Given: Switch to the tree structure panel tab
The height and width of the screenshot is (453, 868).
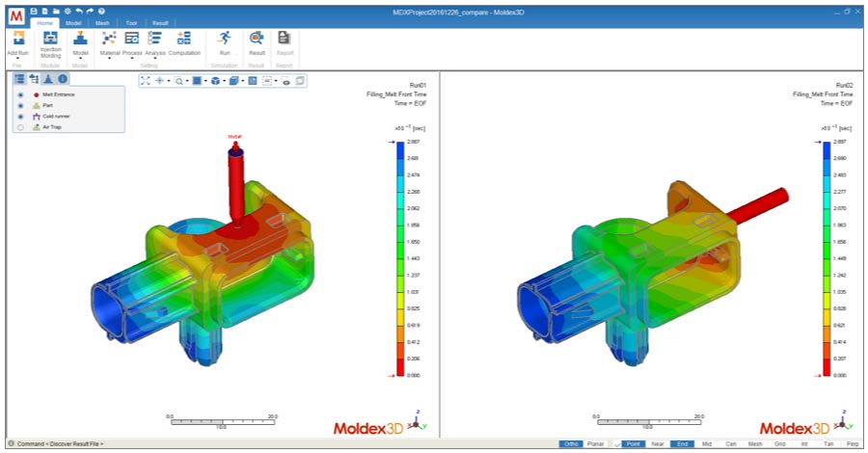Looking at the screenshot, I should pyautogui.click(x=34, y=79).
